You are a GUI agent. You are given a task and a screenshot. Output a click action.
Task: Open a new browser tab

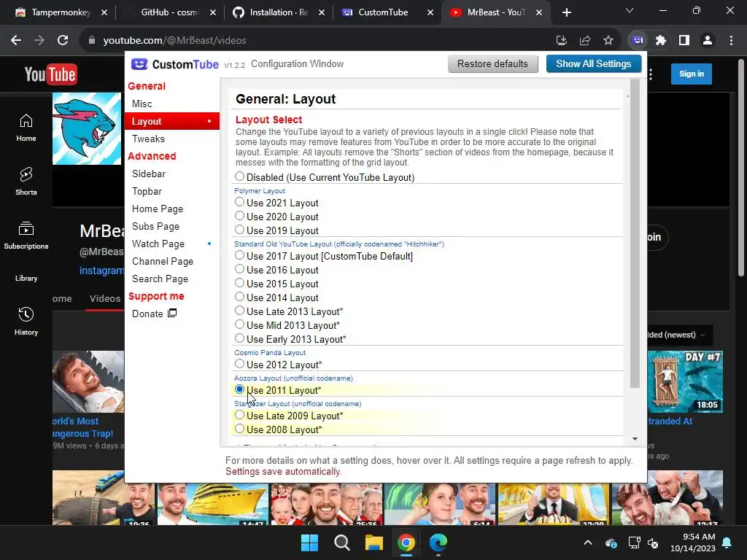pyautogui.click(x=566, y=12)
